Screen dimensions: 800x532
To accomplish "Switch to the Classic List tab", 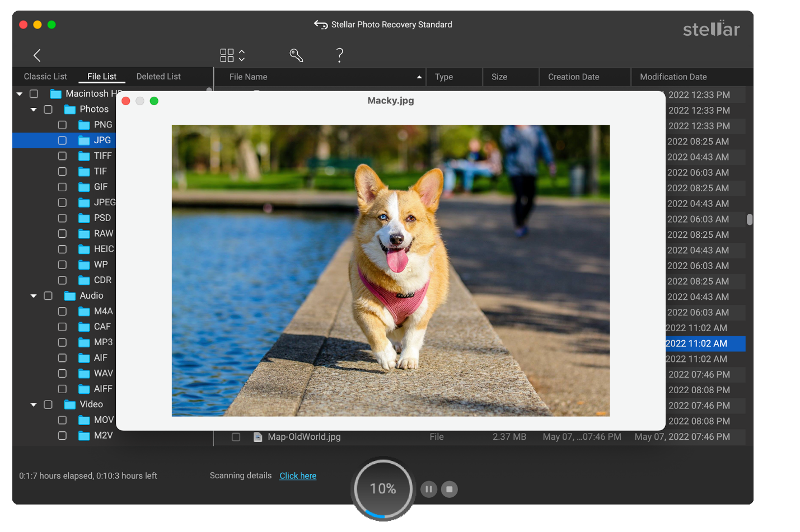I will [x=45, y=77].
